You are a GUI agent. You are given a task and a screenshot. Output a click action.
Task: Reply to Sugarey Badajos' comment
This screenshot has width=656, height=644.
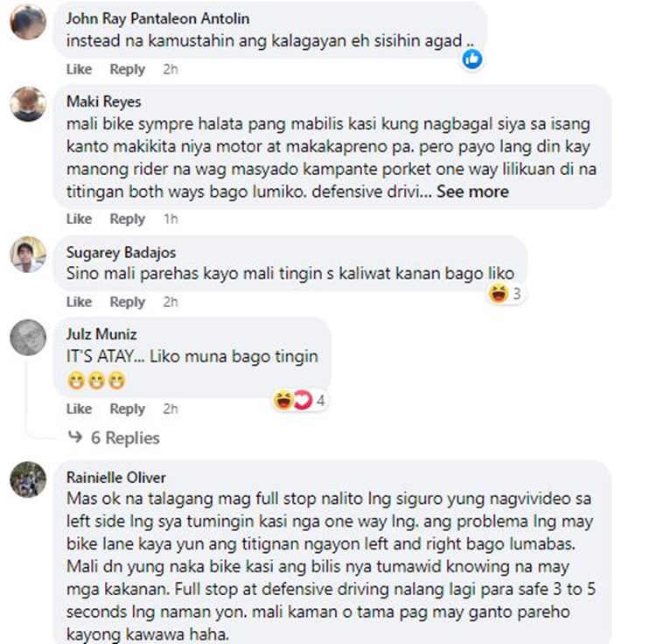(127, 302)
